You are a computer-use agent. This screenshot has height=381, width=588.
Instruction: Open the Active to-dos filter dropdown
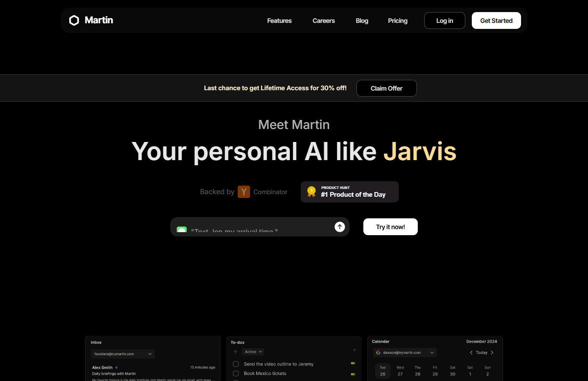(253, 352)
